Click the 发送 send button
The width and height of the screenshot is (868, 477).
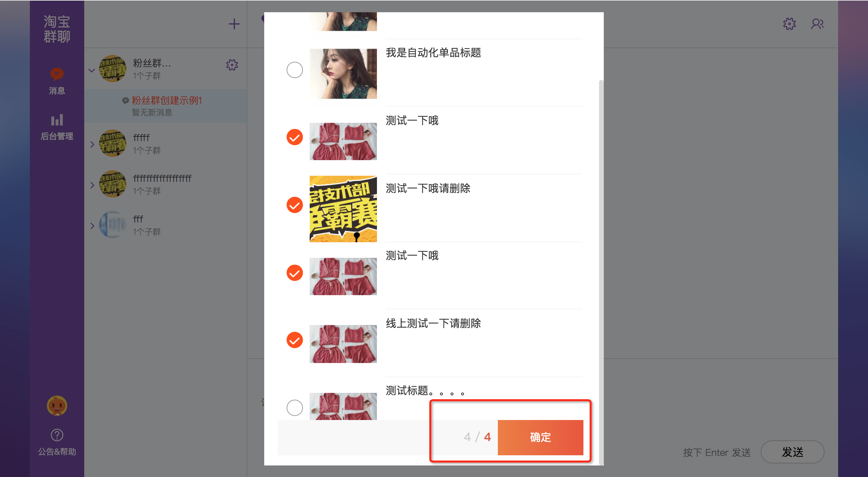(792, 452)
